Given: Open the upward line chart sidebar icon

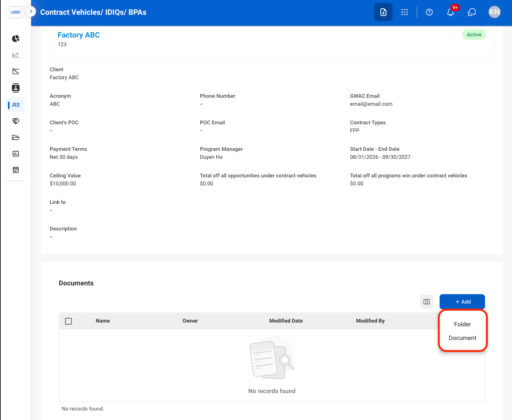Looking at the screenshot, I should point(16,55).
